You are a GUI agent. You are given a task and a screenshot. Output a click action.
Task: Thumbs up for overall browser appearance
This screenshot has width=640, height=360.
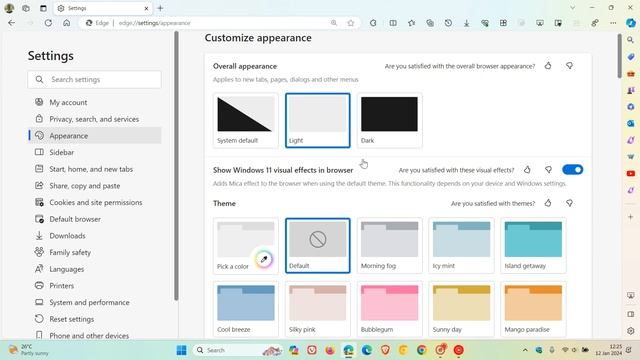pyautogui.click(x=548, y=66)
